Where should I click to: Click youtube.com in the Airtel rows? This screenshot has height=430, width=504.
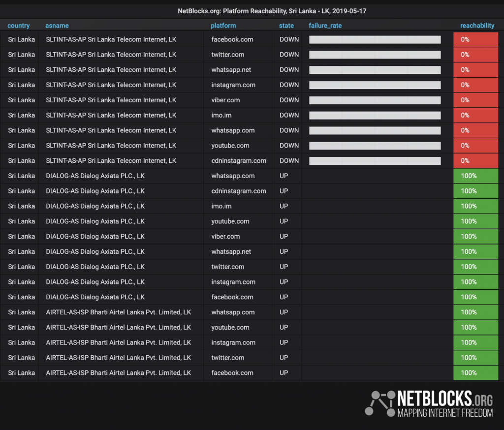[230, 328]
